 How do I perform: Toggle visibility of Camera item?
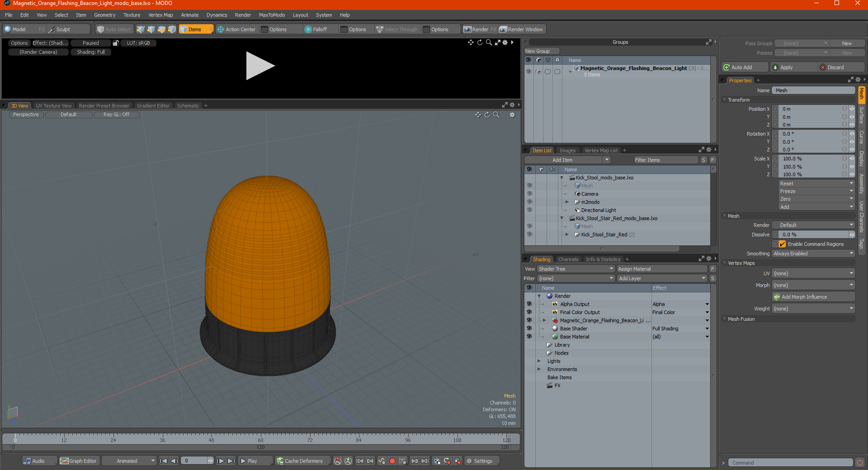pyautogui.click(x=529, y=194)
